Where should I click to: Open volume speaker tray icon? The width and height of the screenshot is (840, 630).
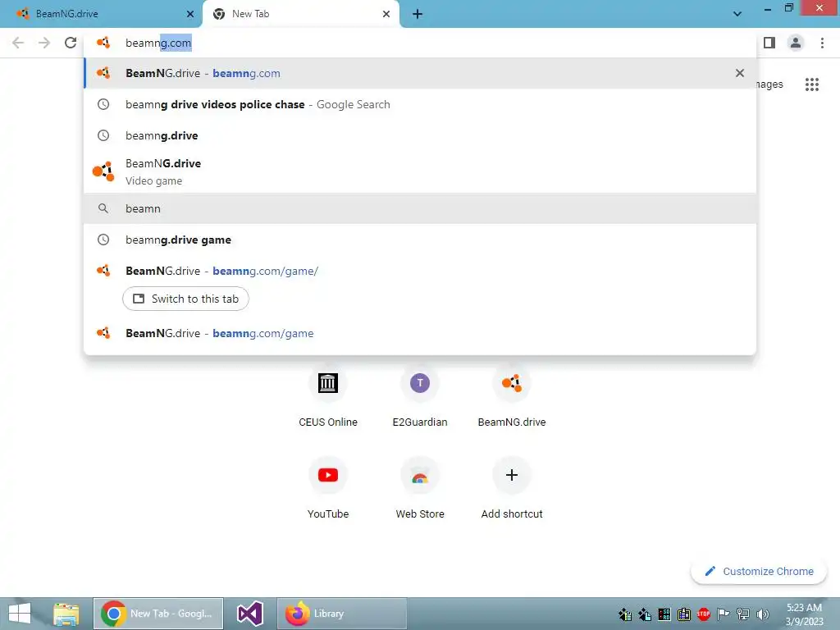pos(763,614)
